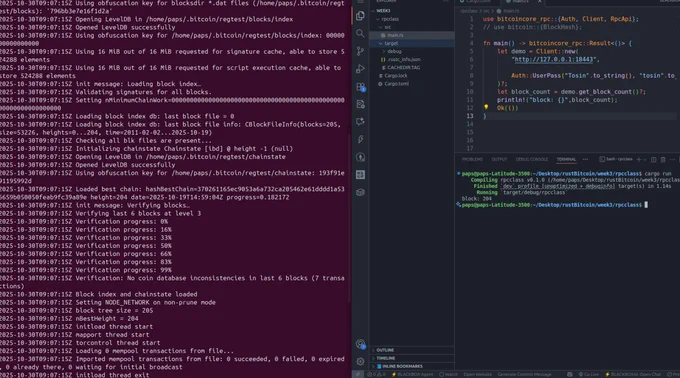Click Open Website in the status bar
680x378 pixels.
click(477, 375)
